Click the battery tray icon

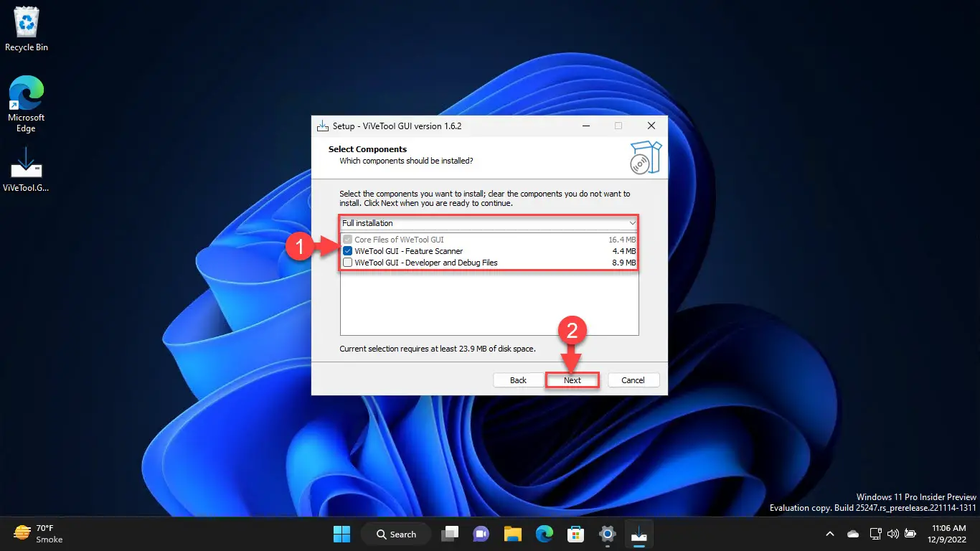[910, 534]
